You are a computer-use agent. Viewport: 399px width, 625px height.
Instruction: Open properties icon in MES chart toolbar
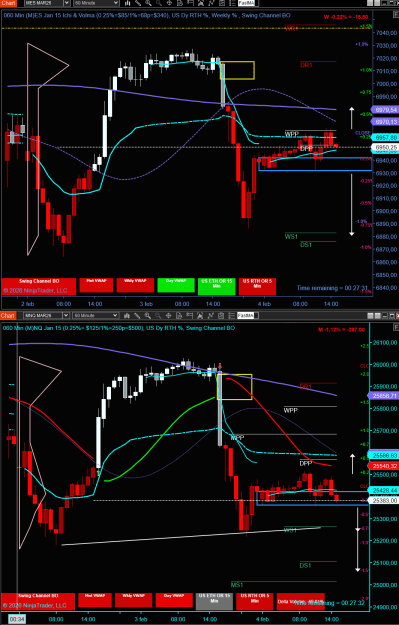pos(232,3)
